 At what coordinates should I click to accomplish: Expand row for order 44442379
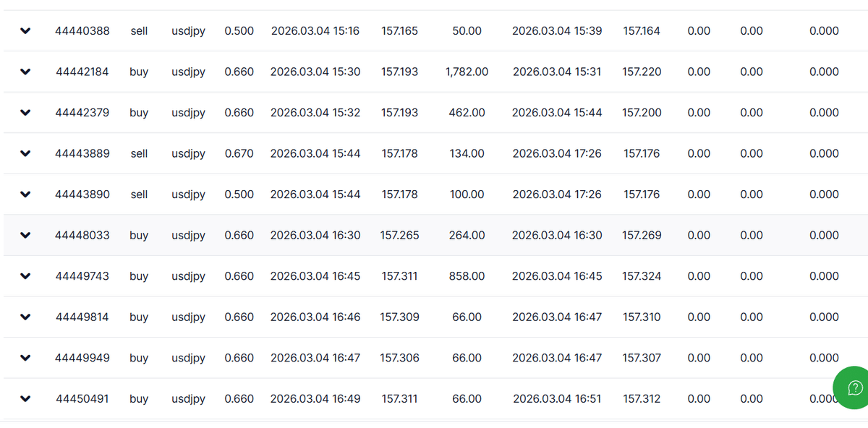point(25,113)
